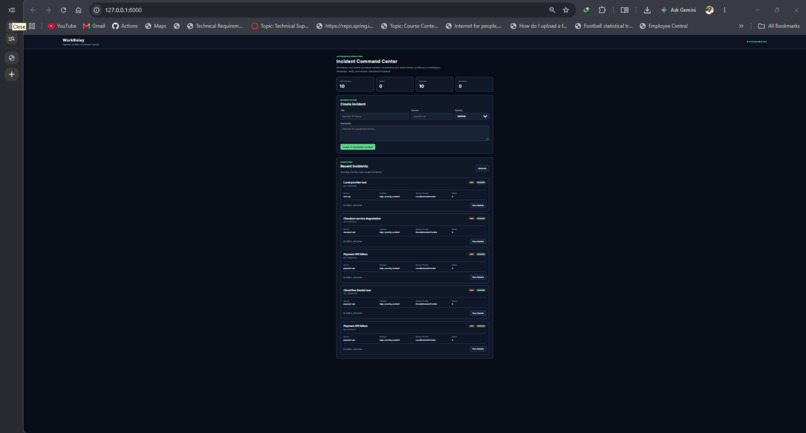Open the zoom magnifier icon in address bar
The height and width of the screenshot is (433, 806).
552,10
